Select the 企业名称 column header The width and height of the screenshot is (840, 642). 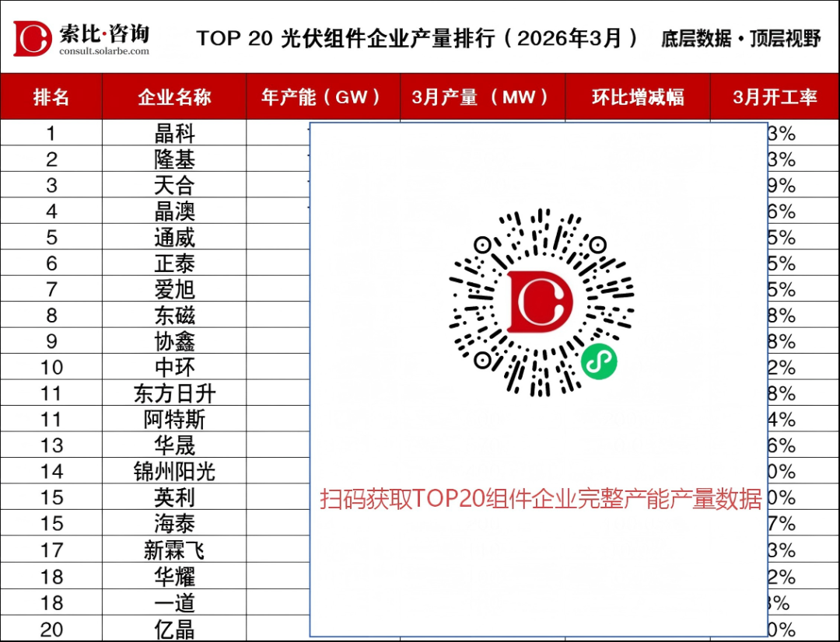pyautogui.click(x=173, y=96)
